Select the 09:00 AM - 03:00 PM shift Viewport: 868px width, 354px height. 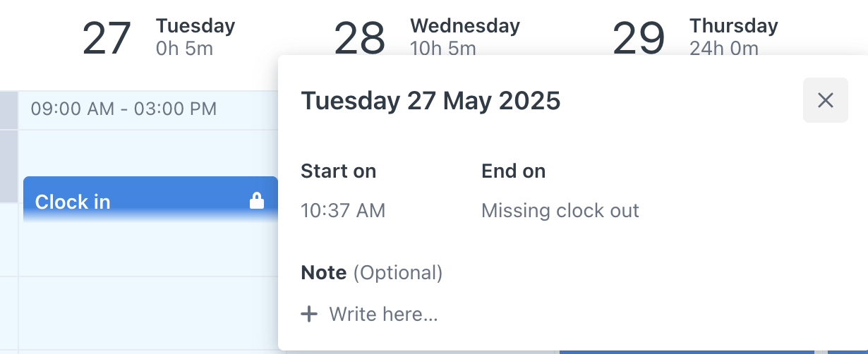123,109
